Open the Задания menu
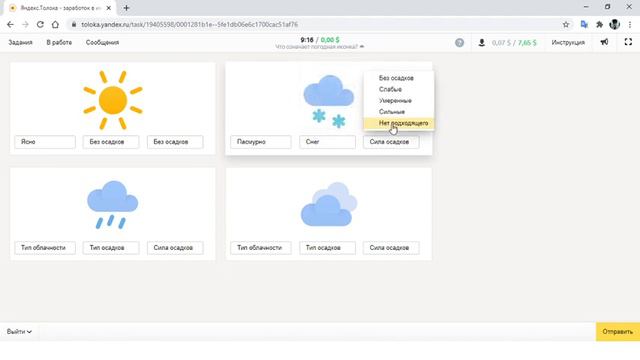This screenshot has width=640, height=360. [20, 42]
